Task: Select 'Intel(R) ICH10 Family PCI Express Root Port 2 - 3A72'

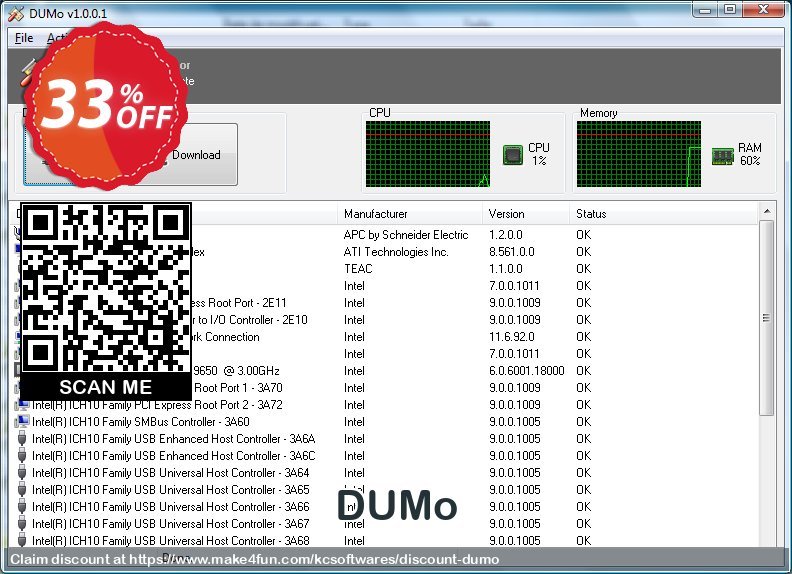Action: tap(157, 405)
